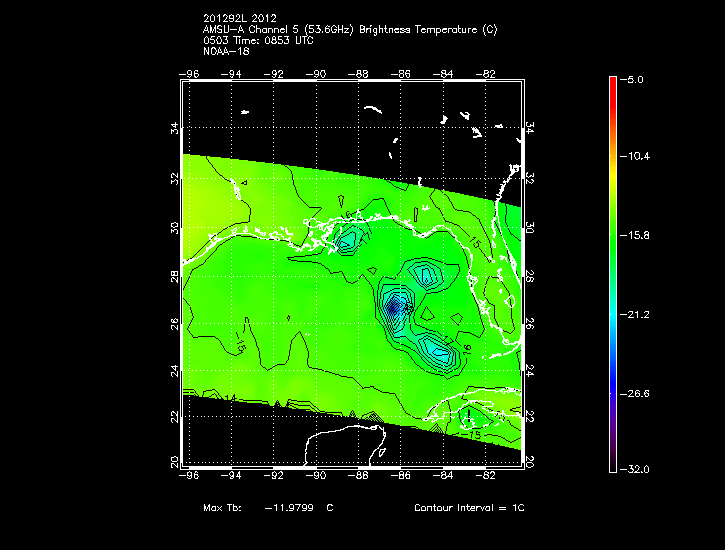Click the '-94' longitude label on top axis

[x=231, y=74]
